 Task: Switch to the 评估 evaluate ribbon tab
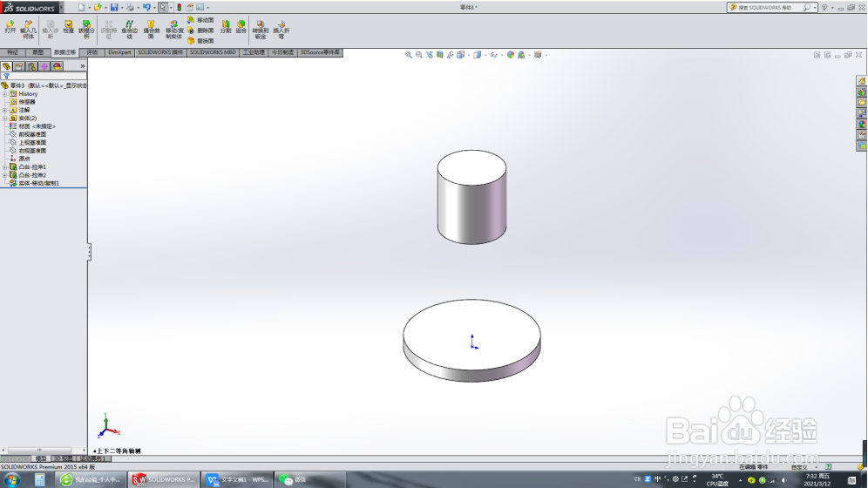point(92,52)
